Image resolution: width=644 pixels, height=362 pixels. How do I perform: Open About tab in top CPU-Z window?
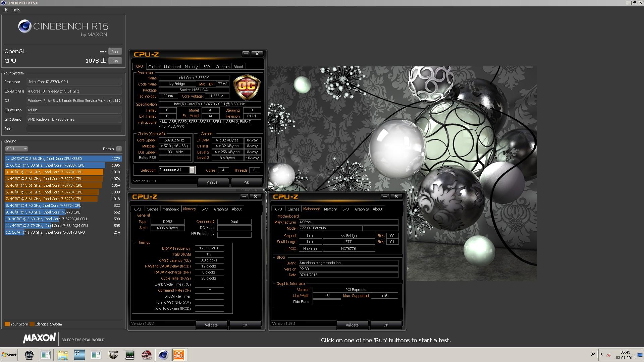tap(238, 67)
